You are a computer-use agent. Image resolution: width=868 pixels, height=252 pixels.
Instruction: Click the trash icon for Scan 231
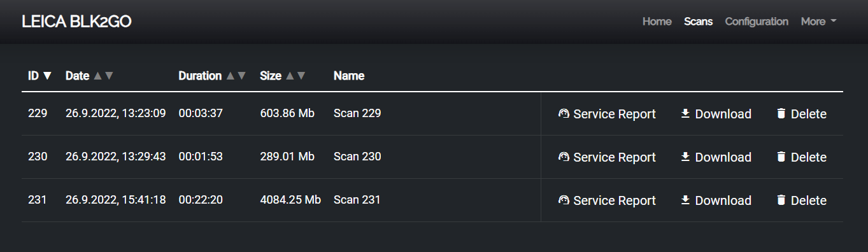781,200
